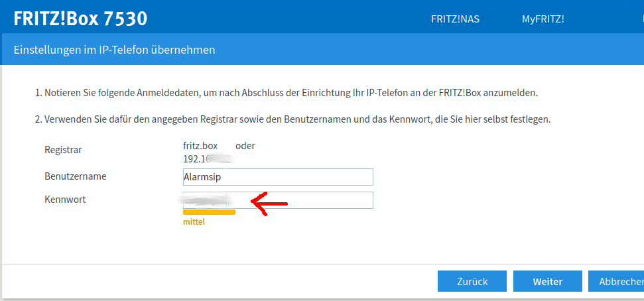This screenshot has width=644, height=301.
Task: Click the fritz.box registrar address text
Action: [x=200, y=146]
